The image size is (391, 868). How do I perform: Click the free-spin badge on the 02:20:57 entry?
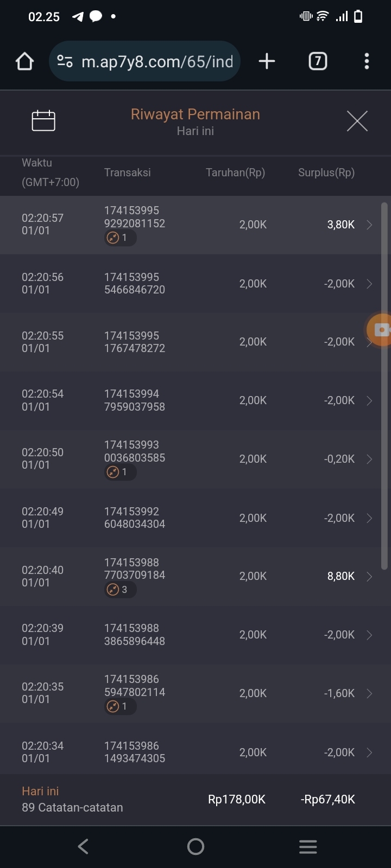click(120, 238)
